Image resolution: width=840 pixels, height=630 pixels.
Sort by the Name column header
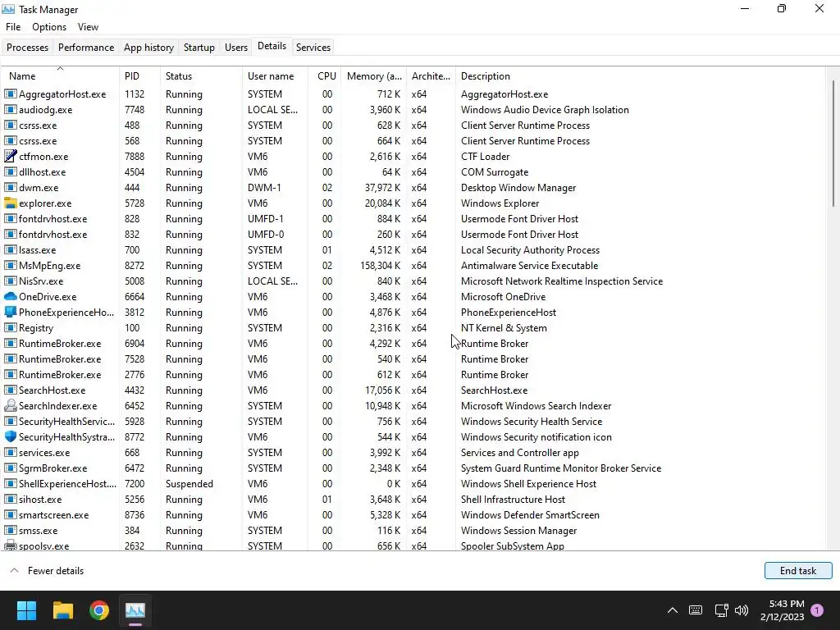coord(61,76)
